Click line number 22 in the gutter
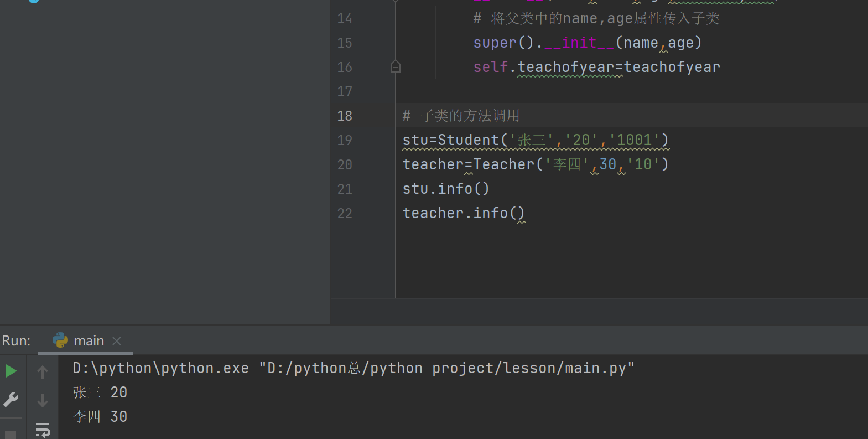 click(345, 213)
